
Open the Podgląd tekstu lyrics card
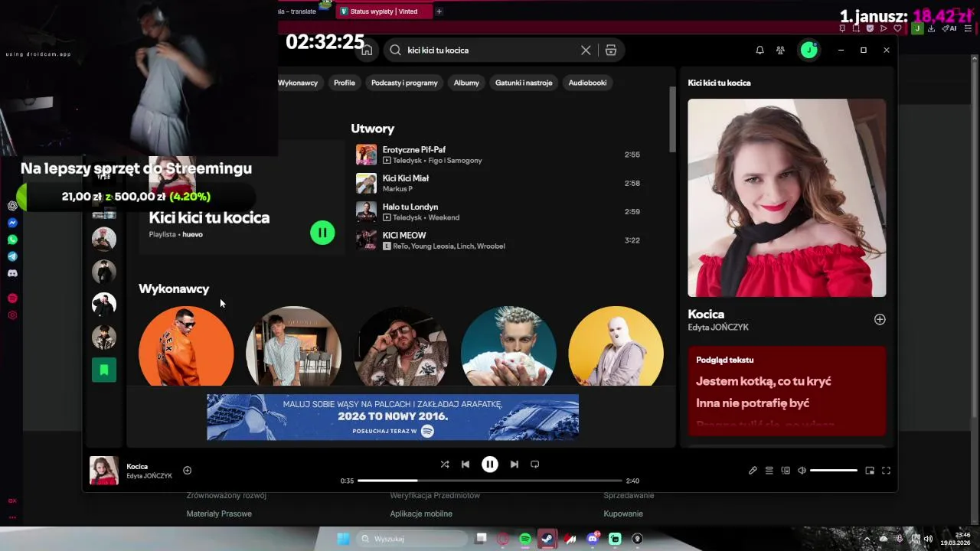pyautogui.click(x=787, y=391)
